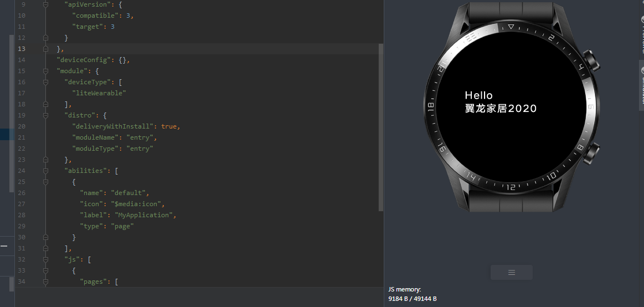Click the "distro" key text
The width and height of the screenshot is (644, 307).
click(x=80, y=115)
